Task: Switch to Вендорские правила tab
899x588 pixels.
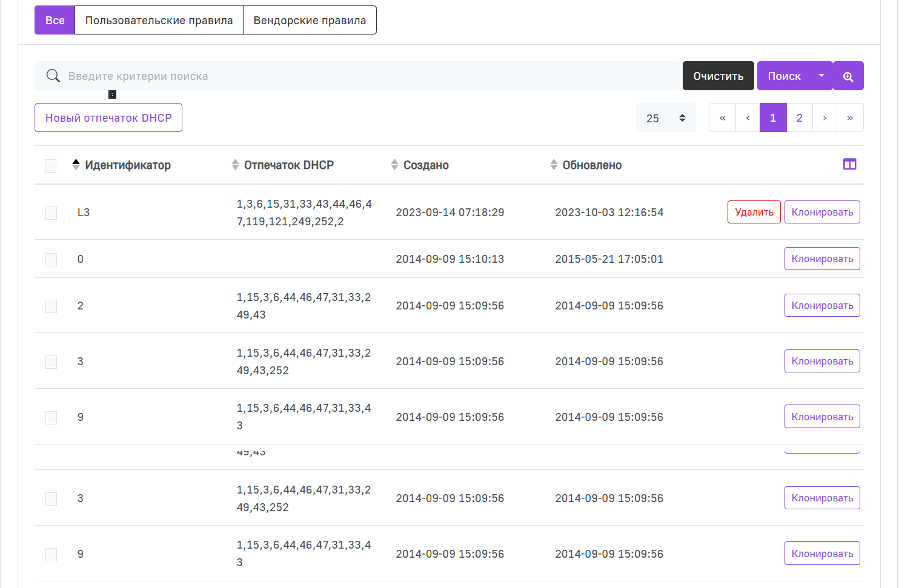Action: 310,21
